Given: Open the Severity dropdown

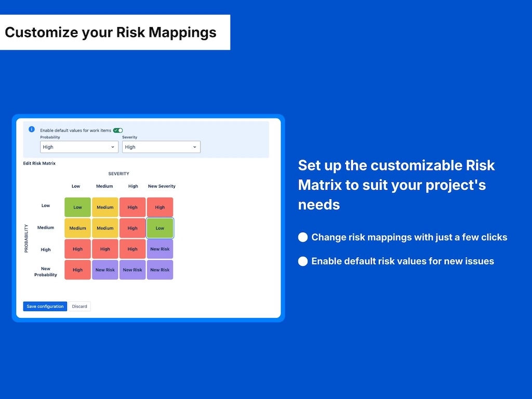Looking at the screenshot, I should coord(161,147).
